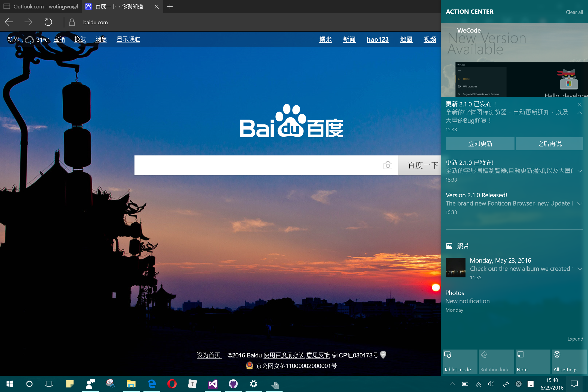Viewport: 588px width, 392px height.
Task: Click the Cortana circle icon
Action: click(29, 384)
